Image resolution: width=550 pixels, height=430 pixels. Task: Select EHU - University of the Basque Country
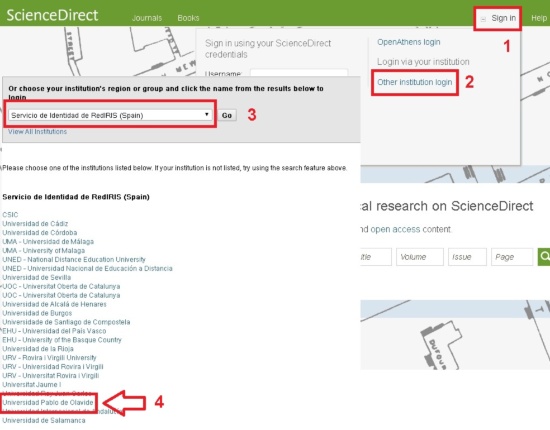point(62,340)
